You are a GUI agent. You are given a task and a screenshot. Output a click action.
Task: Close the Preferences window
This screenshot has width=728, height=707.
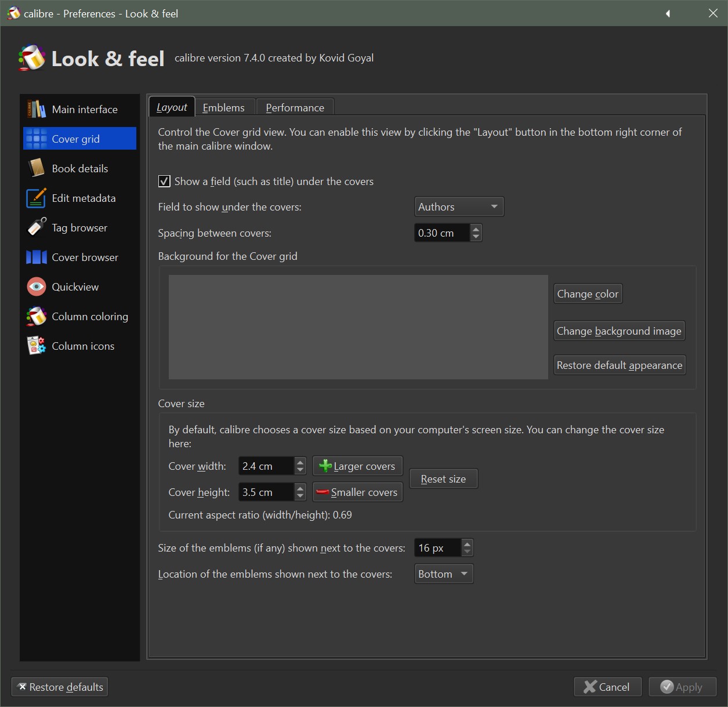click(713, 13)
